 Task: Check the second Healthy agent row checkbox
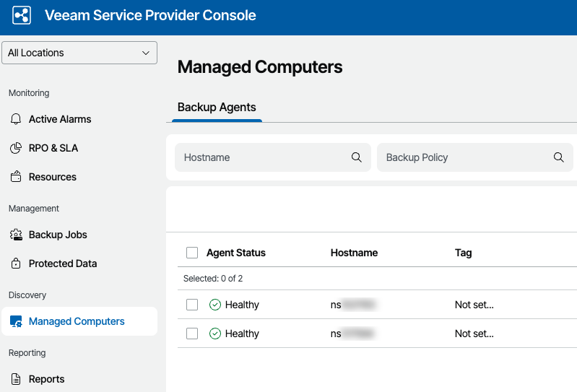pyautogui.click(x=192, y=334)
